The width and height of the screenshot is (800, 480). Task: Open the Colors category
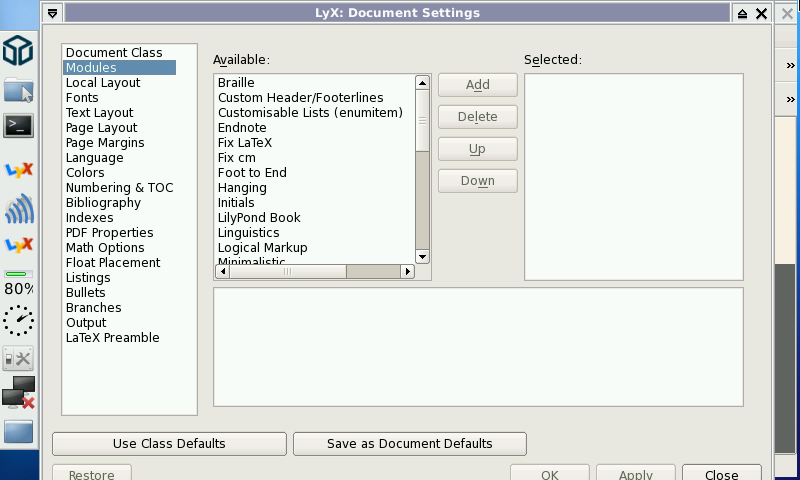point(85,172)
